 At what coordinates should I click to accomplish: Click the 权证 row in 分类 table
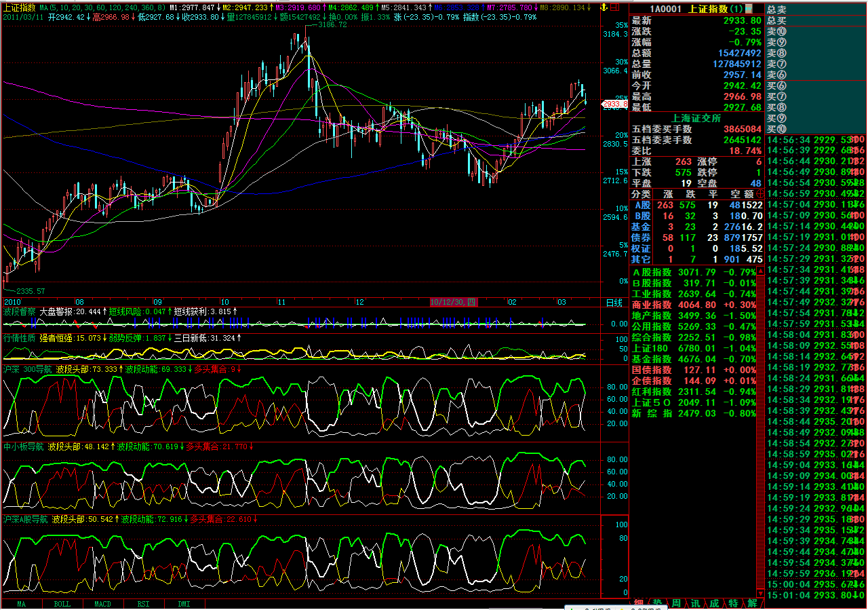[x=697, y=248]
